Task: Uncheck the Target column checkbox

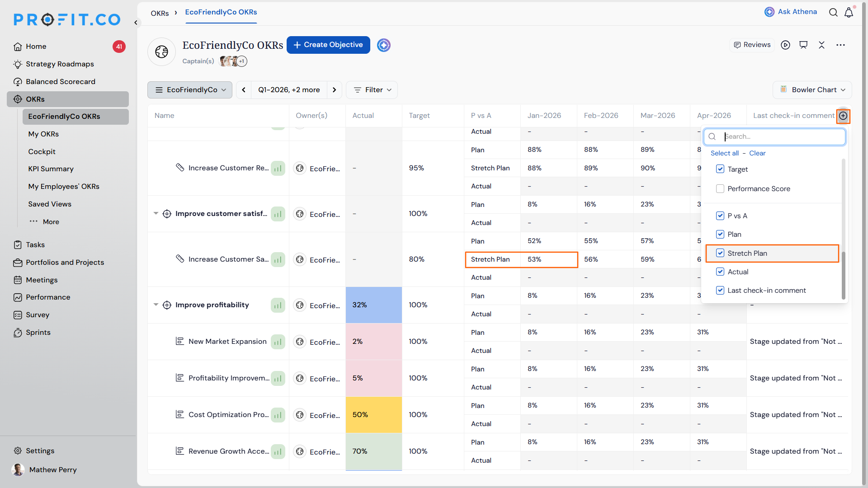Action: [x=720, y=169]
